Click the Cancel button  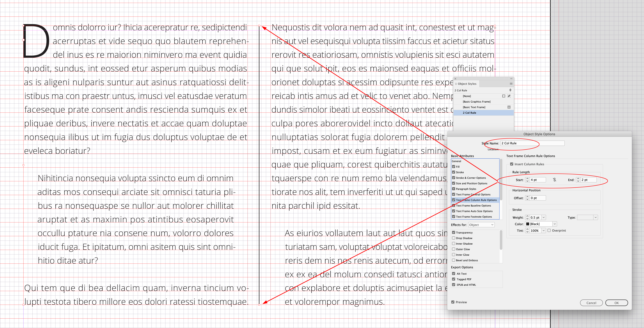click(591, 303)
